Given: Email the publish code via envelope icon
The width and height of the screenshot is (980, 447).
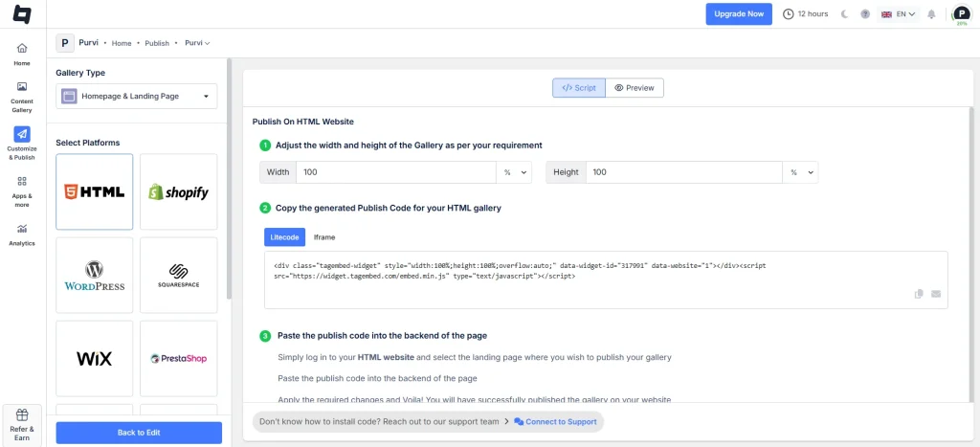Looking at the screenshot, I should (936, 294).
